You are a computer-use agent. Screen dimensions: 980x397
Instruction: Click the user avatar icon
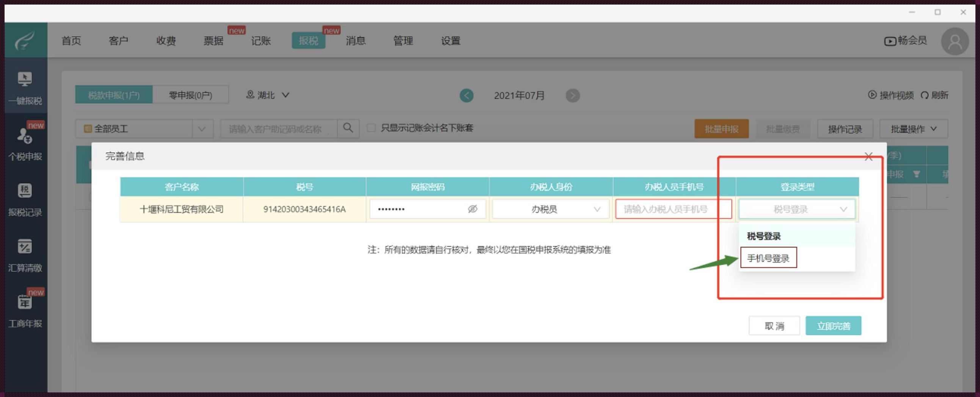click(x=955, y=41)
